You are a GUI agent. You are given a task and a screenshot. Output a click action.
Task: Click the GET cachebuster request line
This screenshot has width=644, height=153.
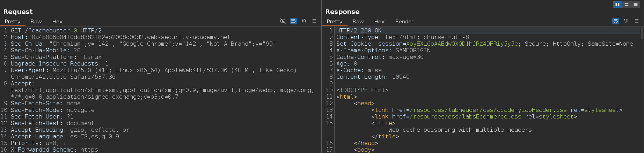[x=56, y=31]
